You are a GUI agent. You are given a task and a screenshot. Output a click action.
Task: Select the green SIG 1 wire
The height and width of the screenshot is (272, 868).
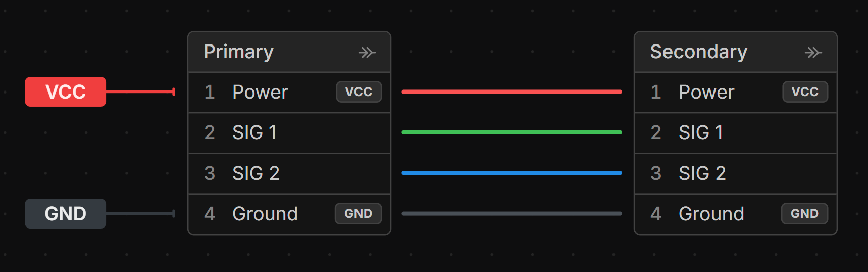512,132
